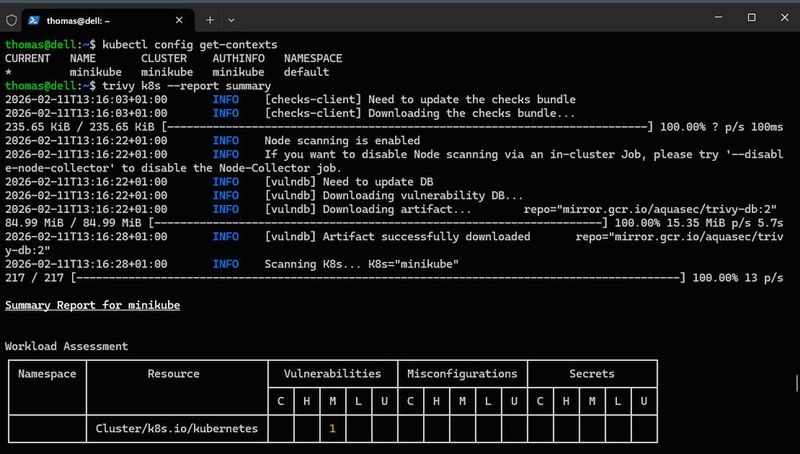This screenshot has height=454, width=800.
Task: Click the 'Scanning K8s... K8s="minikube"' log line
Action: click(x=361, y=264)
